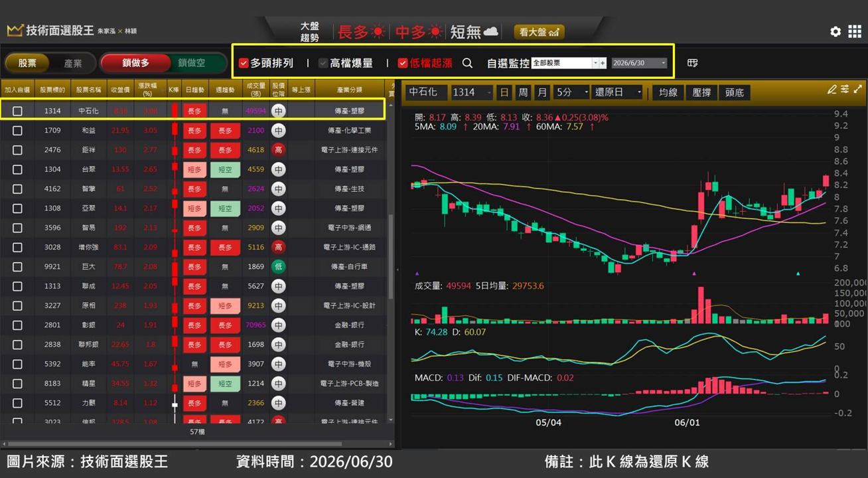
Task: Select the 月 monthly chart period
Action: [x=543, y=92]
